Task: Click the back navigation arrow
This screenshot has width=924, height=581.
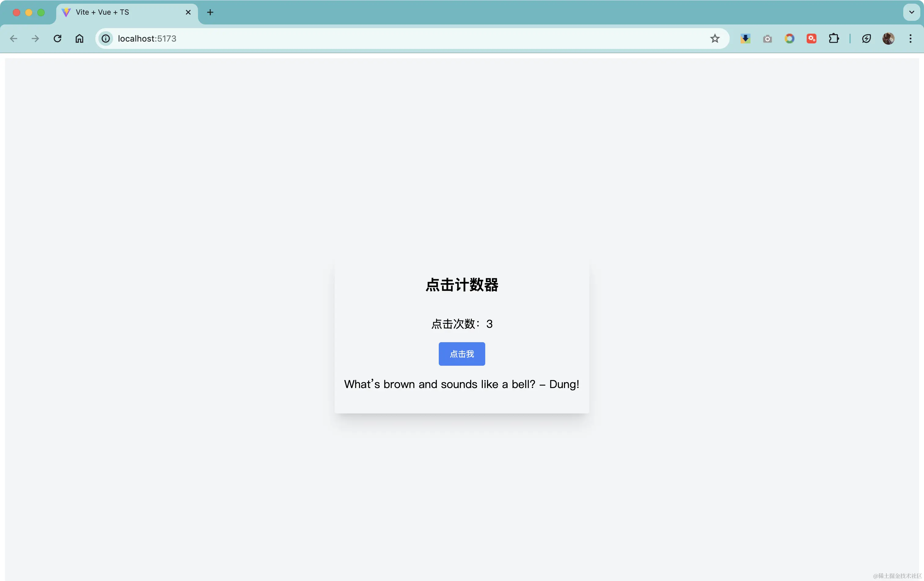Action: [14, 39]
